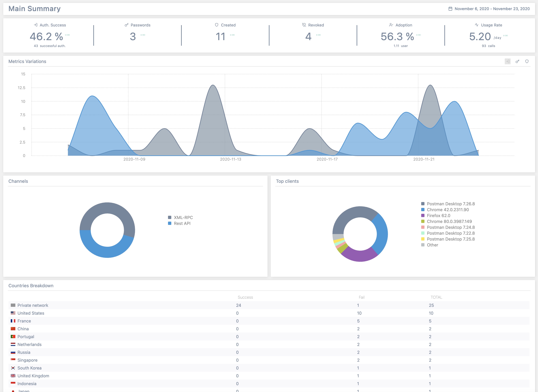Toggle the XML-RPC legend swatch
Image resolution: width=538 pixels, height=392 pixels.
click(170, 217)
